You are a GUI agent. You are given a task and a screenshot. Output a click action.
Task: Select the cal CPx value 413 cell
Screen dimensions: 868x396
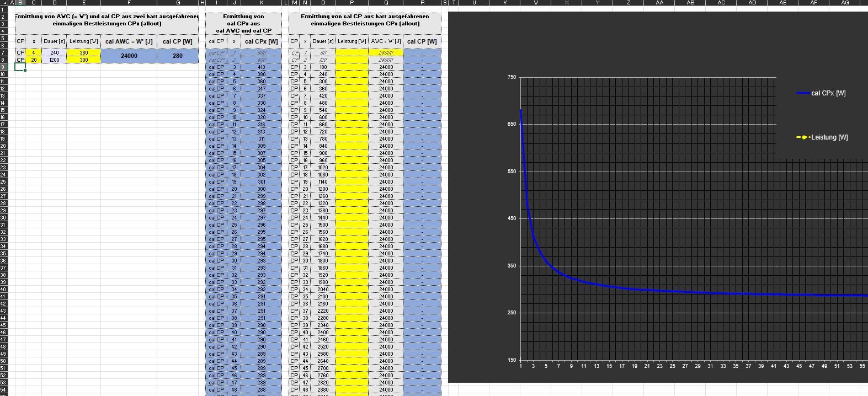click(x=261, y=67)
